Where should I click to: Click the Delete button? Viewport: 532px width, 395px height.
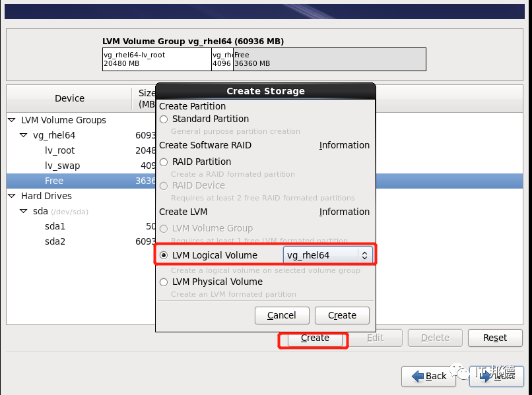click(436, 338)
